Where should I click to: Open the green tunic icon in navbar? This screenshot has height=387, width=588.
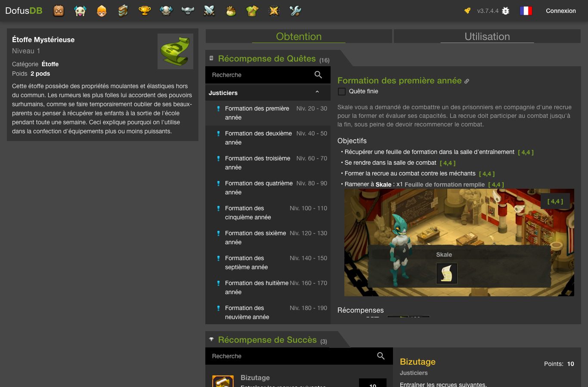click(x=252, y=11)
